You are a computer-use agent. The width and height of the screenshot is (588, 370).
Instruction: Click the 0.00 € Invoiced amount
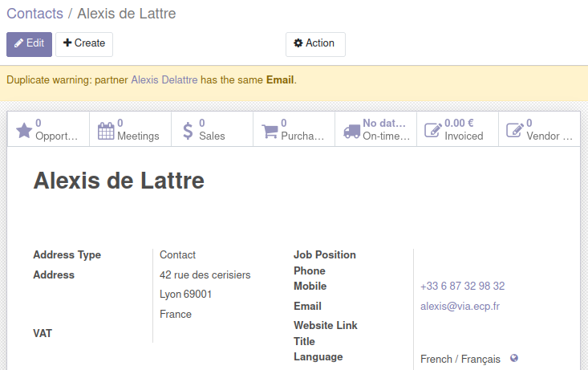pyautogui.click(x=459, y=123)
